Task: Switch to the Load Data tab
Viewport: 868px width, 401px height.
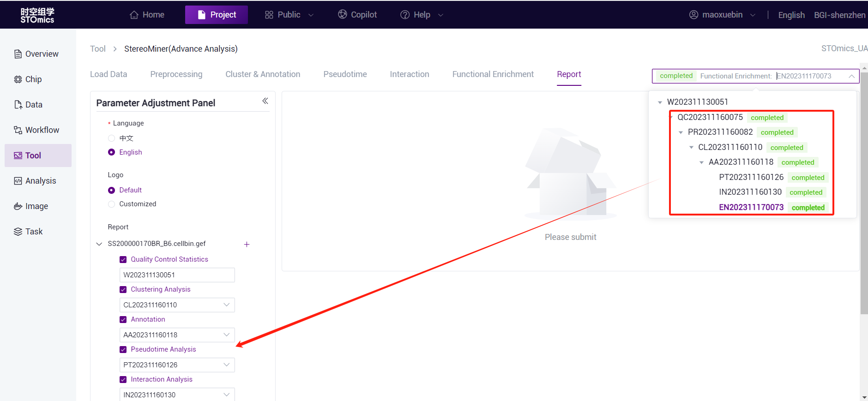Action: tap(108, 74)
